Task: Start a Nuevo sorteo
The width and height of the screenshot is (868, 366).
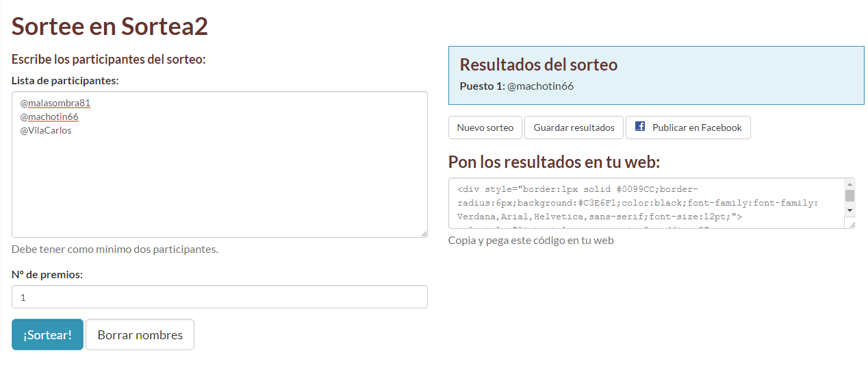Action: [x=485, y=127]
